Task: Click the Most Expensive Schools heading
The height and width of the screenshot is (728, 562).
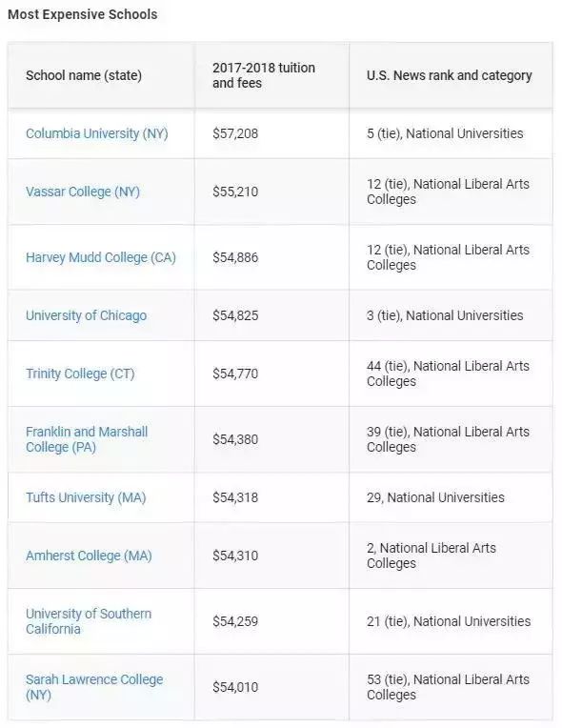Action: pyautogui.click(x=83, y=14)
